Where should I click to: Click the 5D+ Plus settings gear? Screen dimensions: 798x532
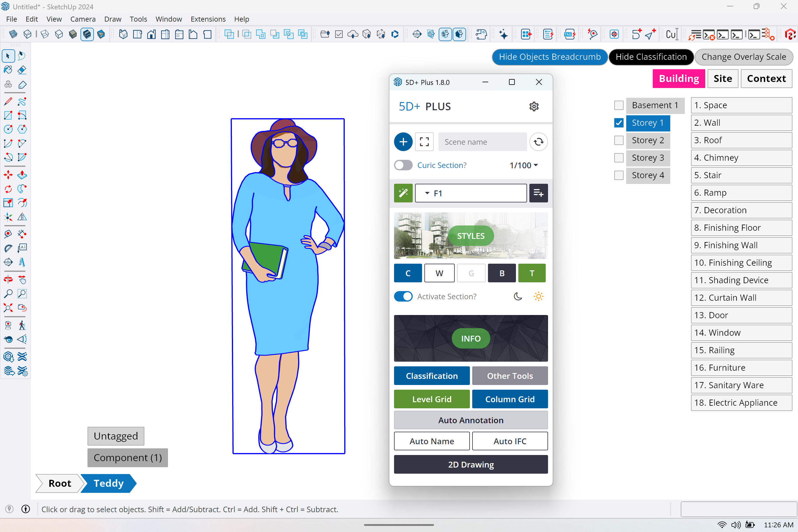pos(534,106)
